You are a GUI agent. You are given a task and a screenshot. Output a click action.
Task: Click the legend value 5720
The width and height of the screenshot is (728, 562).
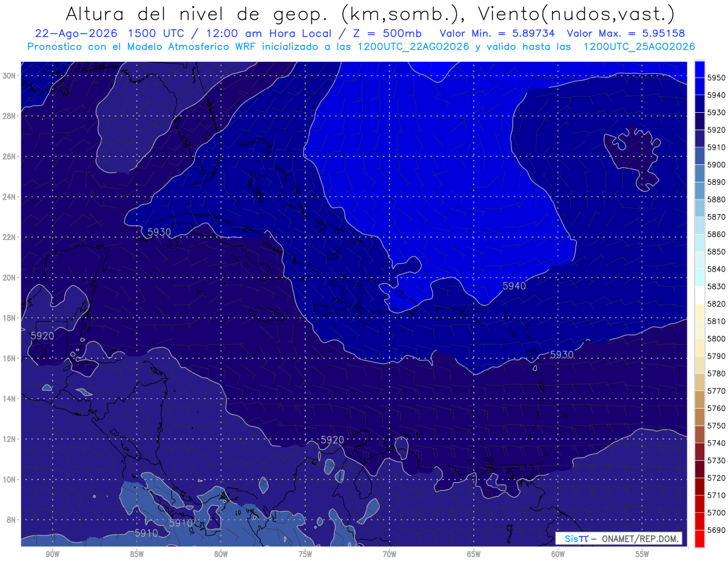[716, 478]
